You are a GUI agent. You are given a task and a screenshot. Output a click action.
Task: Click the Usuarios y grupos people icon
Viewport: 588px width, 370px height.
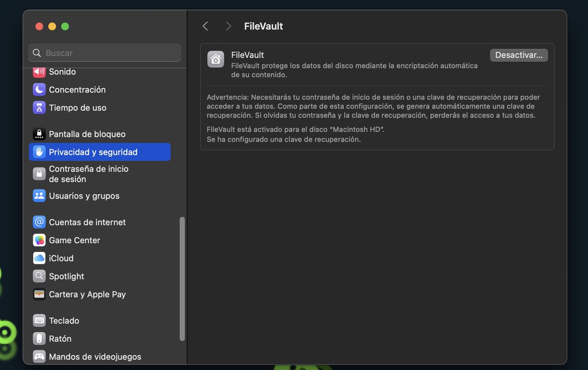click(39, 196)
